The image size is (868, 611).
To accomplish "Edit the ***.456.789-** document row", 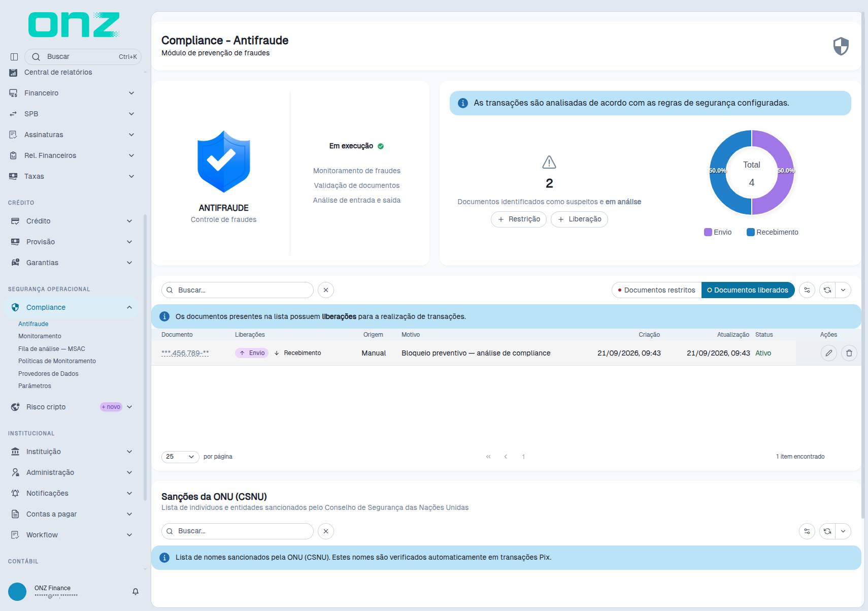I will coord(829,353).
